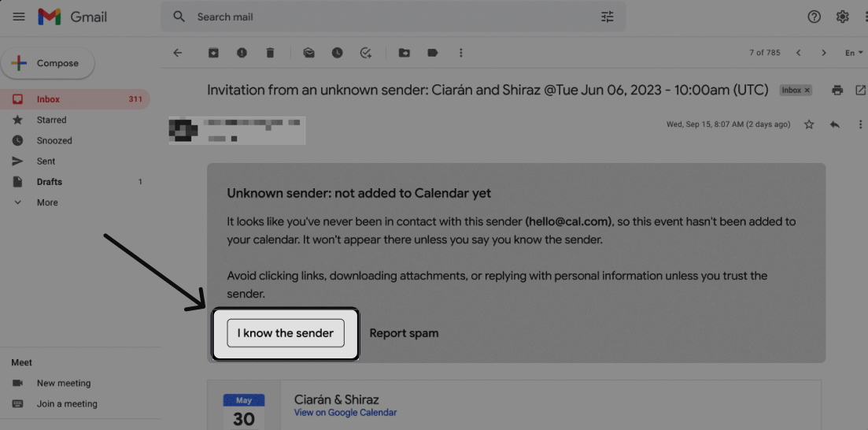Click the Search mail field

(x=393, y=17)
